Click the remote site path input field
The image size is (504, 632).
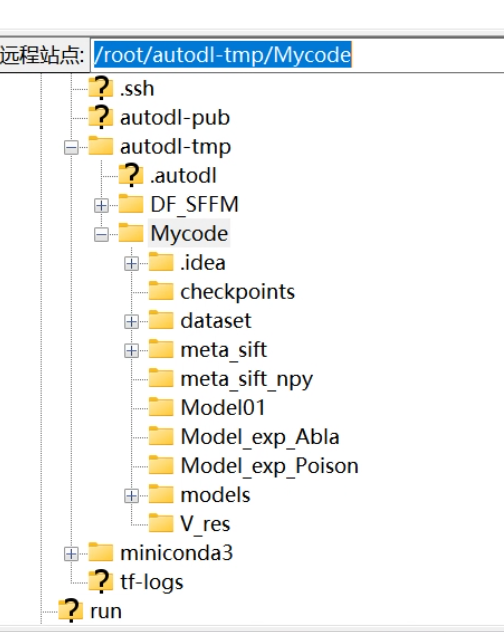(298, 55)
